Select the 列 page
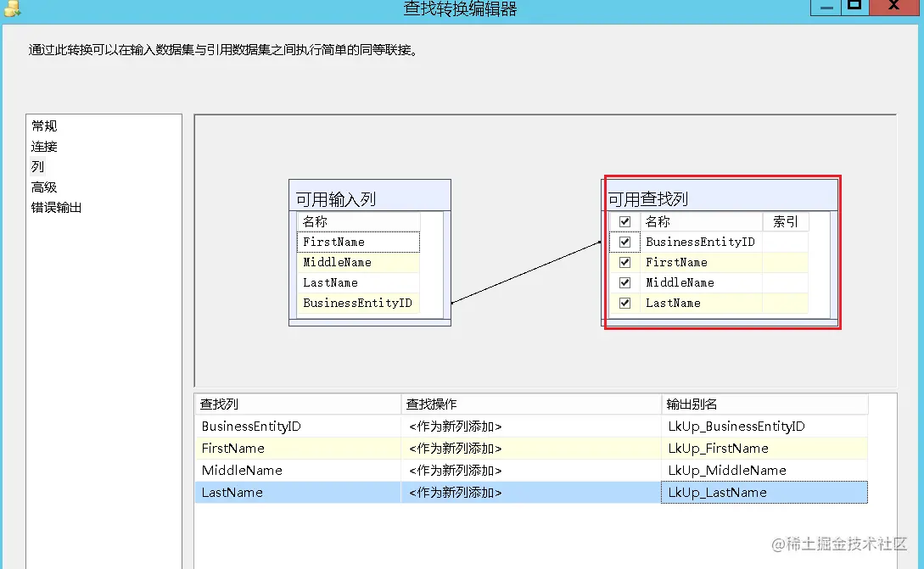Screen dimensions: 924x569 pos(37,167)
